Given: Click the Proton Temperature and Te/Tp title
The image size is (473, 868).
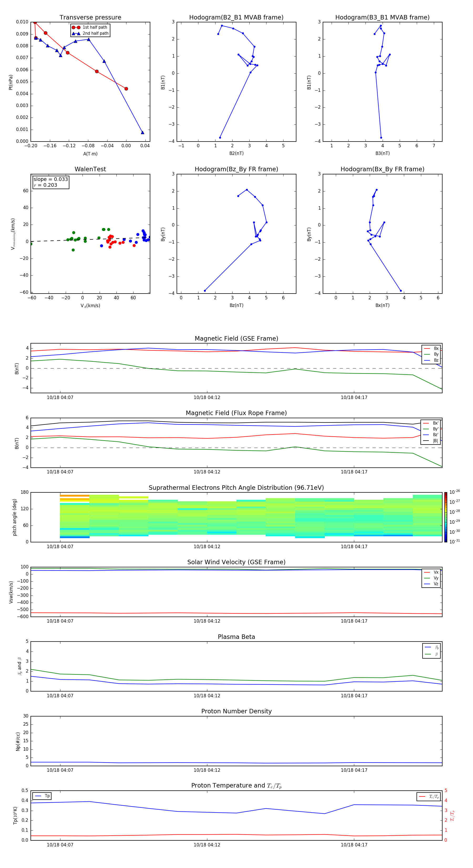Looking at the screenshot, I should (x=236, y=786).
